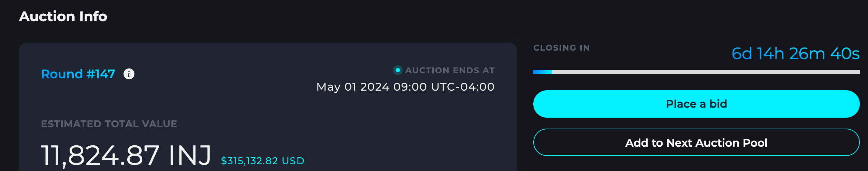Click the info icon beside Round #147
This screenshot has height=171, width=868.
click(129, 74)
